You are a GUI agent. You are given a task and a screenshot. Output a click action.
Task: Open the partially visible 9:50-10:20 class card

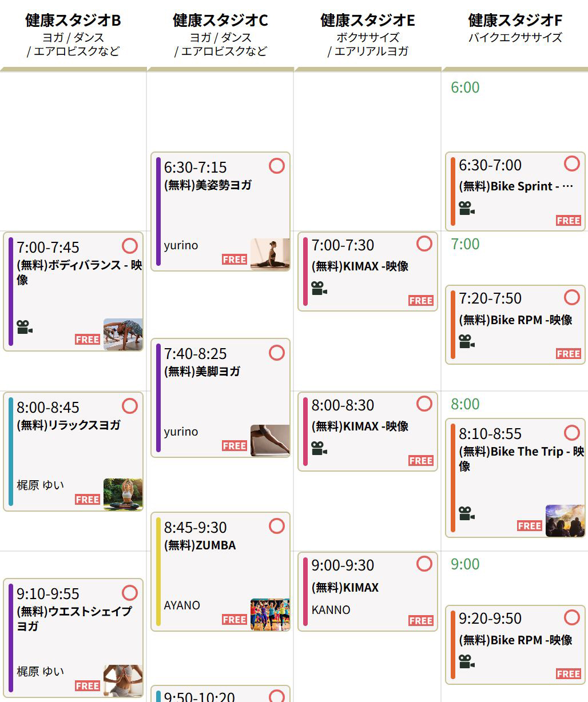(x=220, y=695)
